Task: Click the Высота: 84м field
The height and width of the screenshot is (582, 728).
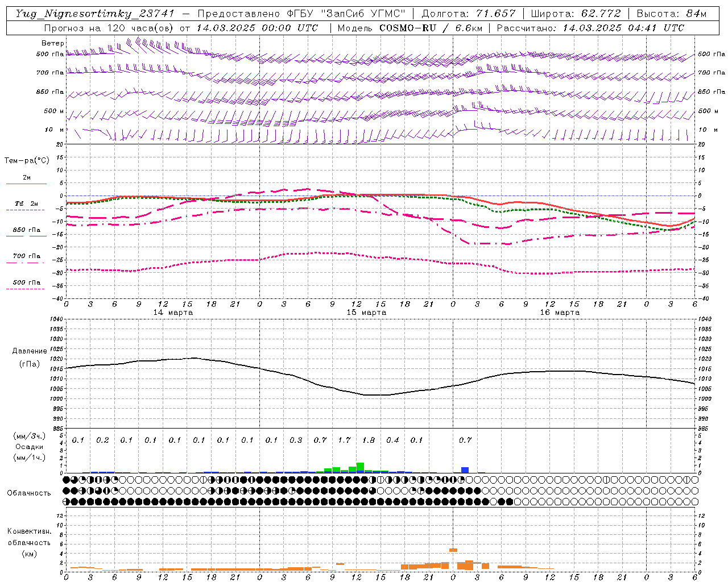Action: pyautogui.click(x=671, y=14)
